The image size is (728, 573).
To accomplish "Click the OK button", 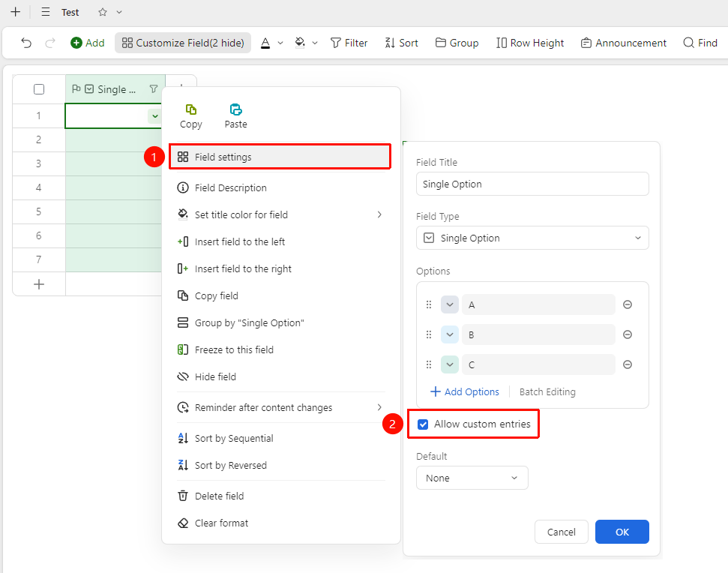I will click(622, 532).
